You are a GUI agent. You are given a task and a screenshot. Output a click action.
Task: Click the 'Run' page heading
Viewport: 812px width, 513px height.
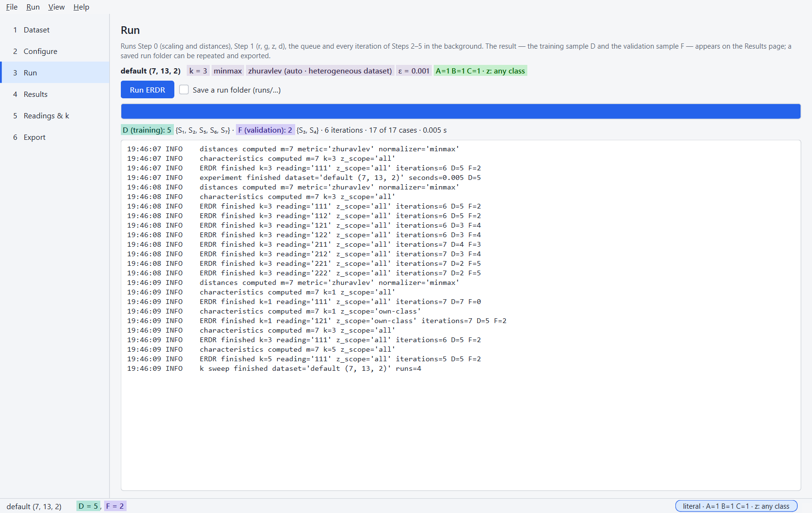(x=130, y=30)
